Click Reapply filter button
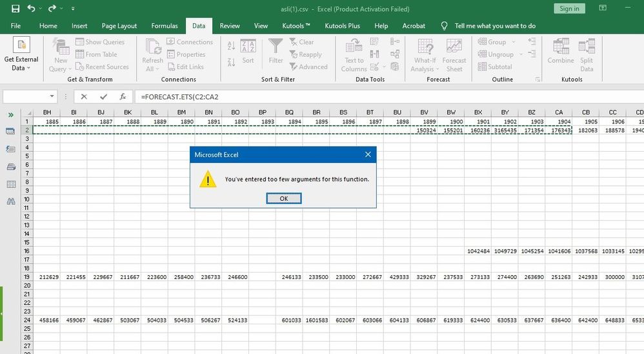 pyautogui.click(x=306, y=54)
